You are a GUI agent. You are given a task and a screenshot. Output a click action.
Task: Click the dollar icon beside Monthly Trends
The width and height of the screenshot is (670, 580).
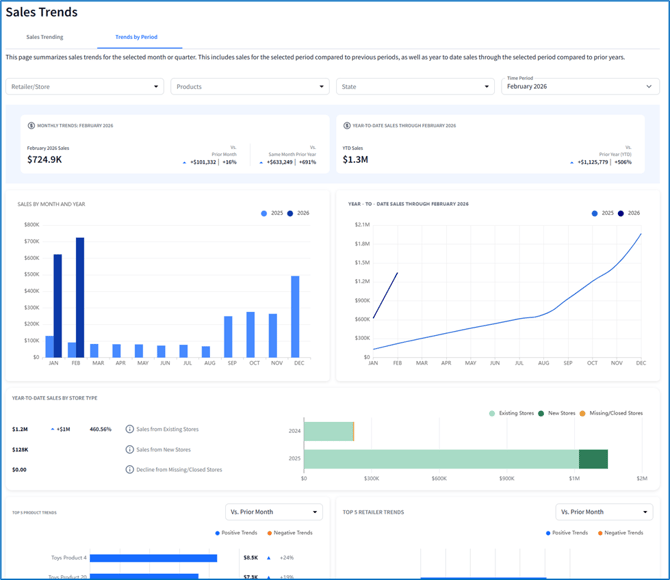click(x=31, y=126)
